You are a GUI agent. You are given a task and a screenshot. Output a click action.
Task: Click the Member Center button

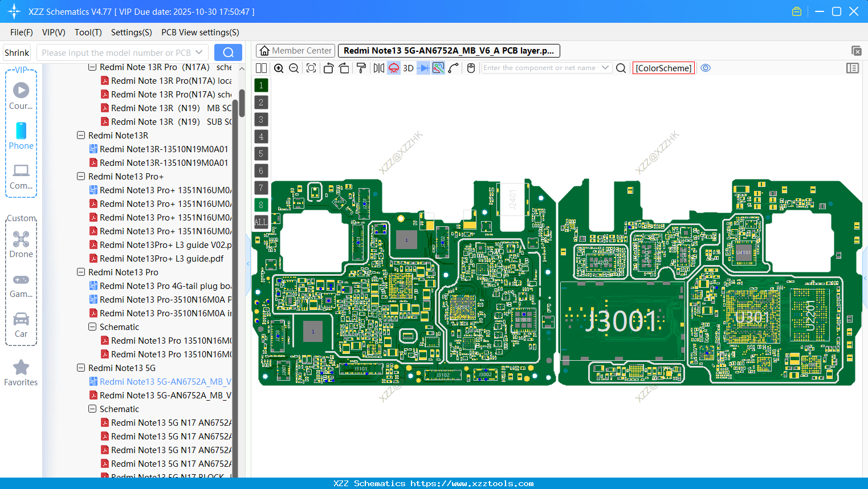pyautogui.click(x=295, y=50)
